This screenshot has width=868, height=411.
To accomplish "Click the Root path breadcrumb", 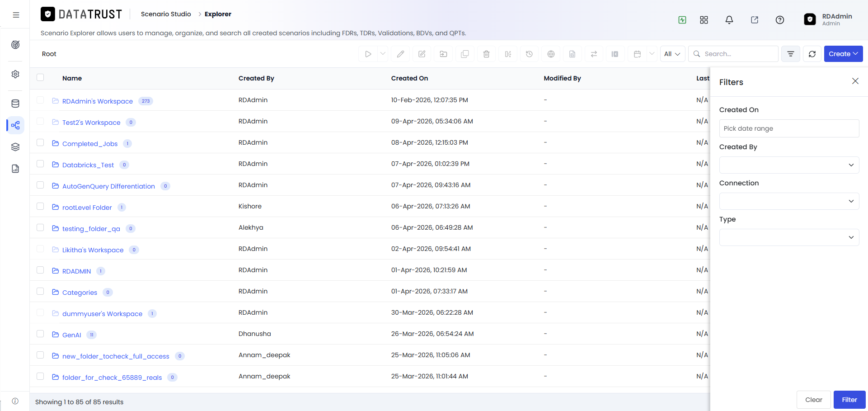I will click(49, 54).
